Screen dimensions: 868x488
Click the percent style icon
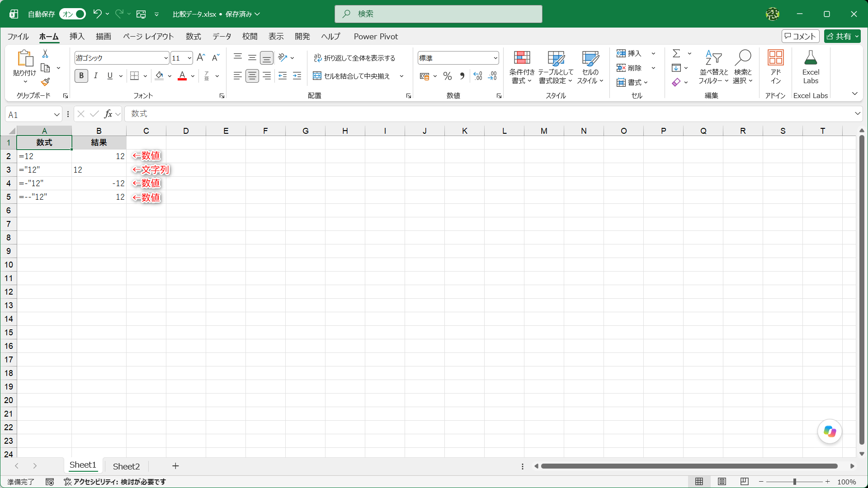coord(448,76)
